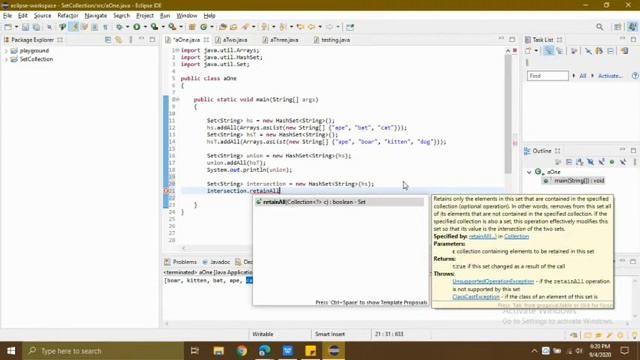Open New Task dropdown in Task List
The image size is (640, 360).
536,51
